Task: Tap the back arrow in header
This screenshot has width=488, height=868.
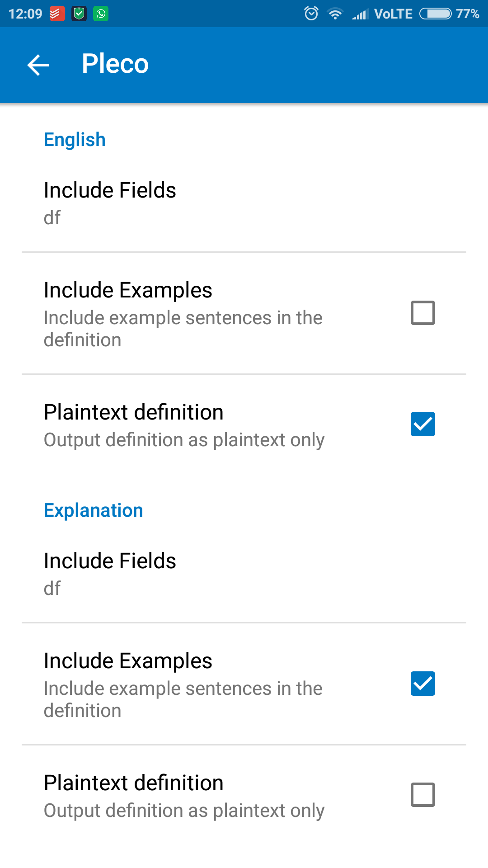Action: click(38, 65)
